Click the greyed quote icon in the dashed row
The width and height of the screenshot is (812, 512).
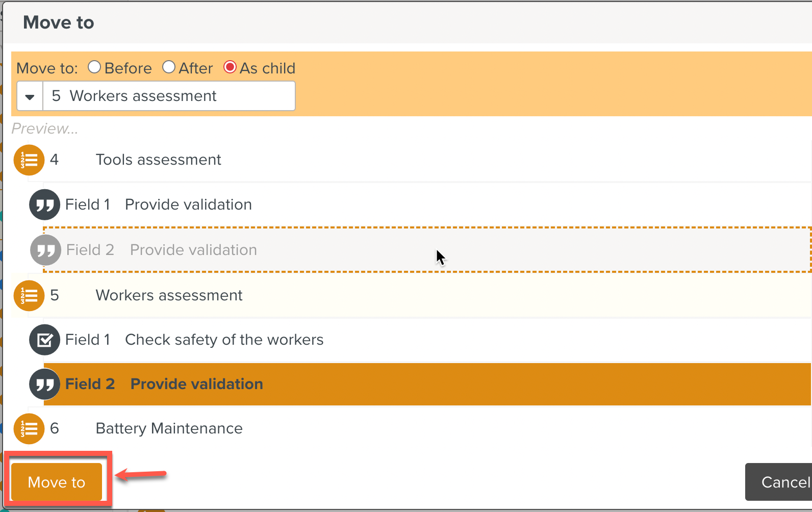pyautogui.click(x=46, y=250)
